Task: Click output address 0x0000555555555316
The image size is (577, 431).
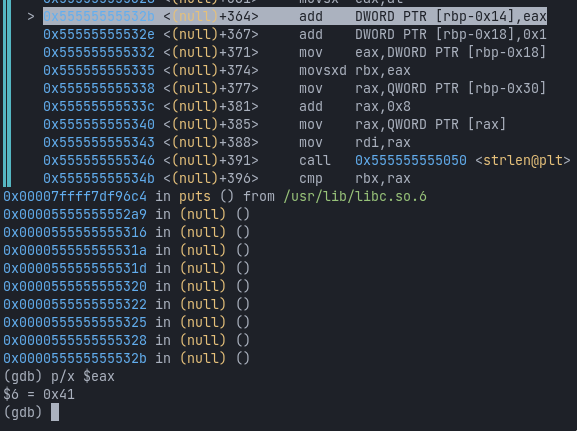Action: click(x=75, y=233)
